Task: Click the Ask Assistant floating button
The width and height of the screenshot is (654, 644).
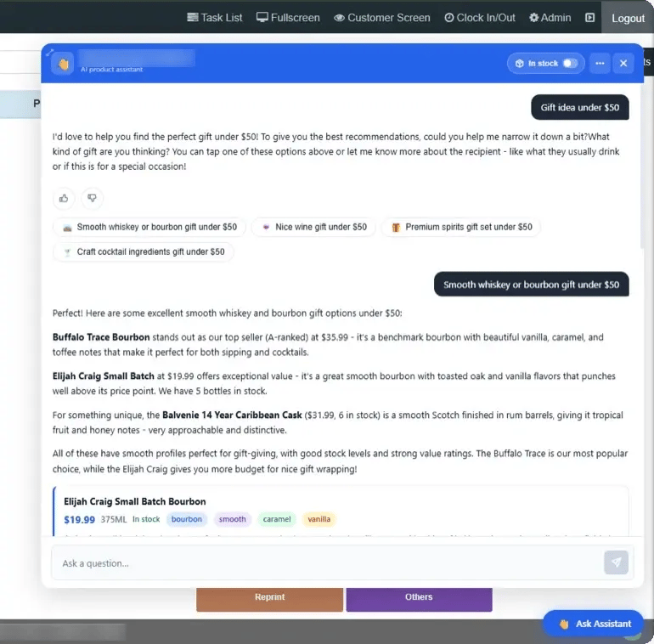Action: 593,624
